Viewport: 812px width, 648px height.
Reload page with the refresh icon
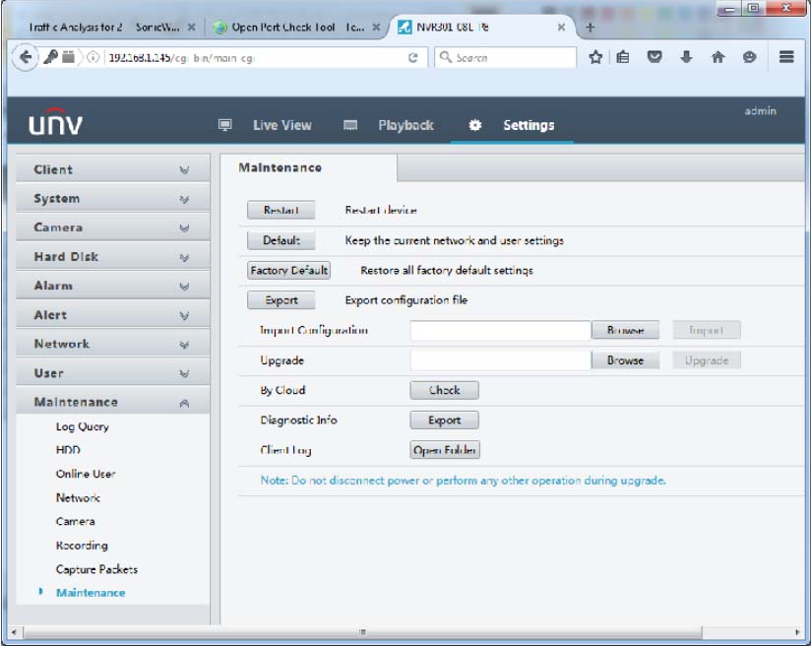click(x=413, y=58)
